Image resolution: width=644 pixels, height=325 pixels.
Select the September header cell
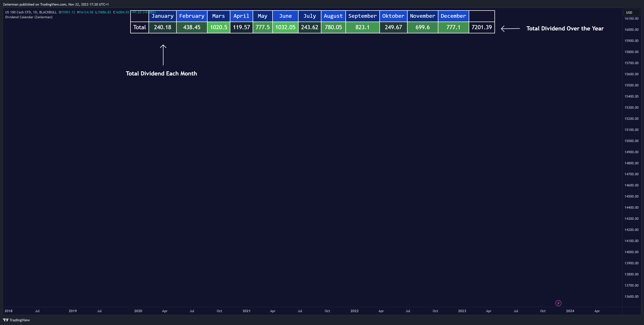click(362, 16)
